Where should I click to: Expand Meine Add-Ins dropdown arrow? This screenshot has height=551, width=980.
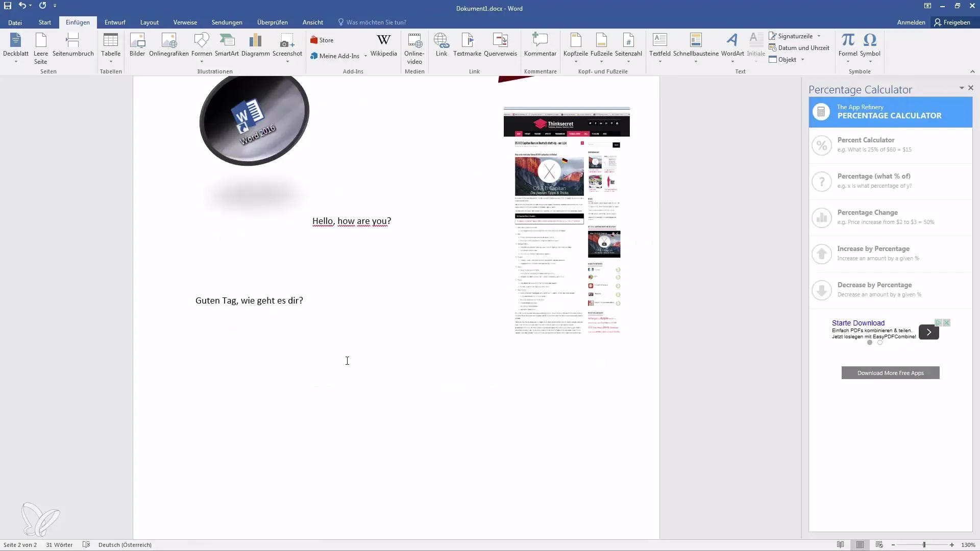click(365, 56)
